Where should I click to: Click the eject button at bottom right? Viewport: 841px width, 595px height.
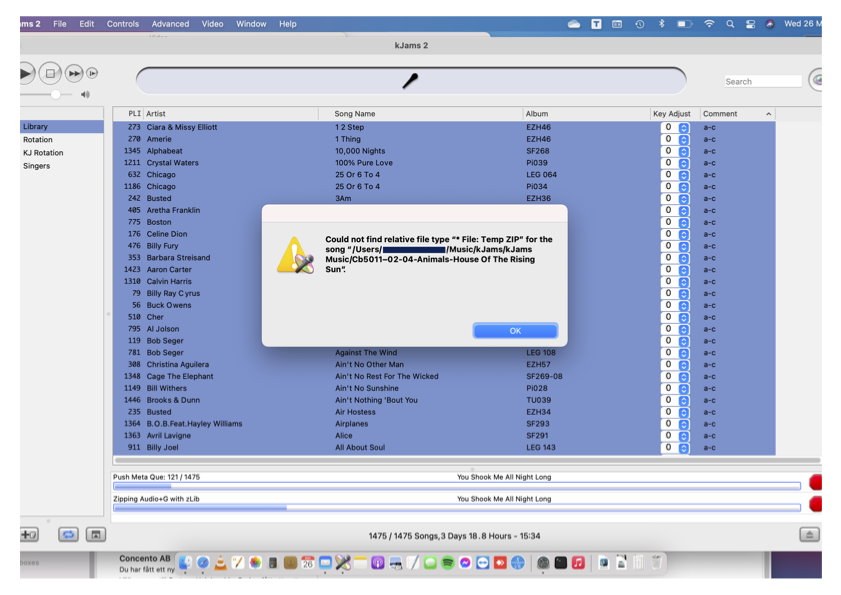(x=809, y=535)
